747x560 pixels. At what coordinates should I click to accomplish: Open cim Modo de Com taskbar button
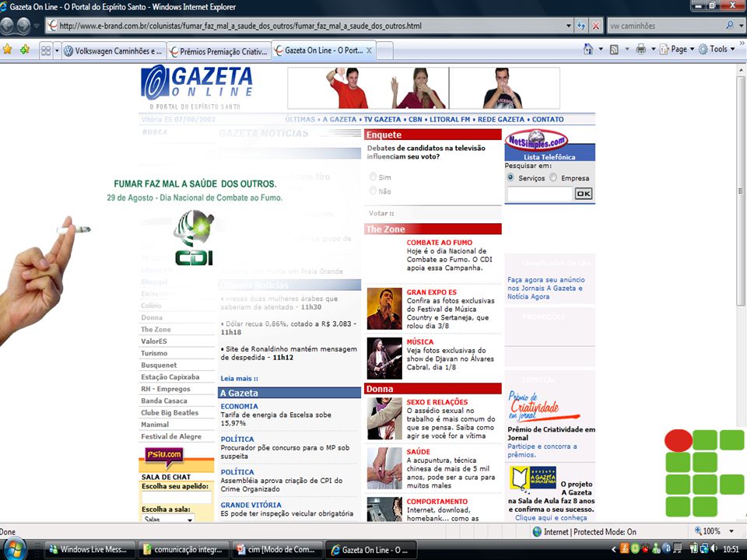tap(277, 549)
